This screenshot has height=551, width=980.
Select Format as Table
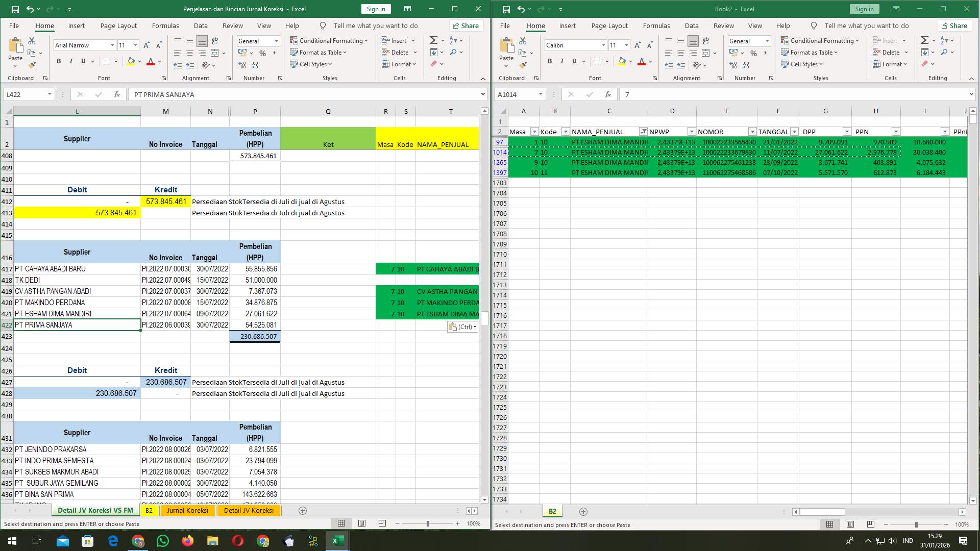[x=317, y=52]
